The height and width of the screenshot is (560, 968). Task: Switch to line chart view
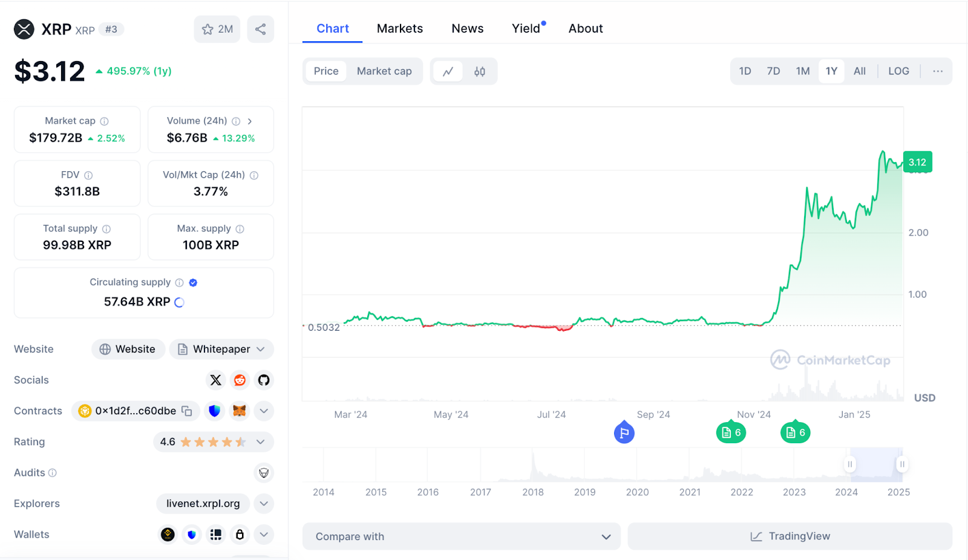[448, 71]
